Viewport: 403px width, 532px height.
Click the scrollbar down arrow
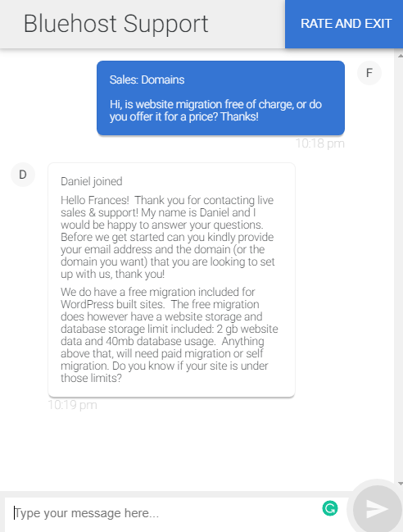tap(400, 484)
